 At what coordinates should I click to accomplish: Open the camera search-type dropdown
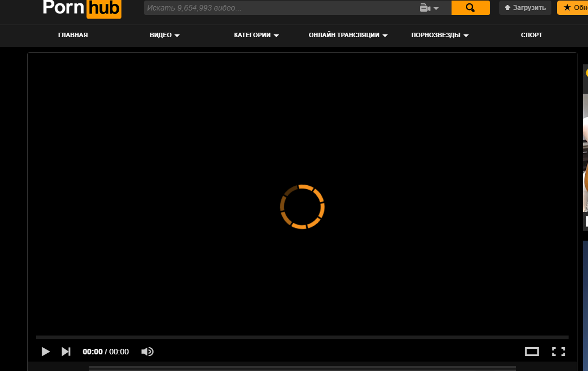429,8
